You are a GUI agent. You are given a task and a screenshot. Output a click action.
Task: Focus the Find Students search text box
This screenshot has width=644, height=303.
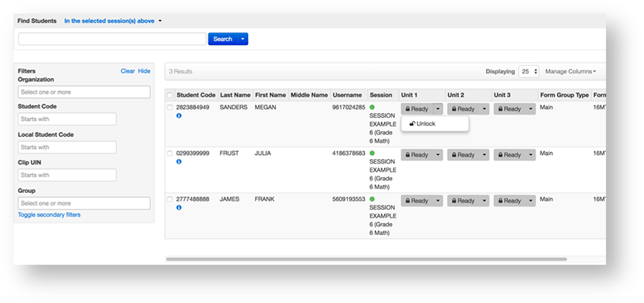pyautogui.click(x=112, y=39)
